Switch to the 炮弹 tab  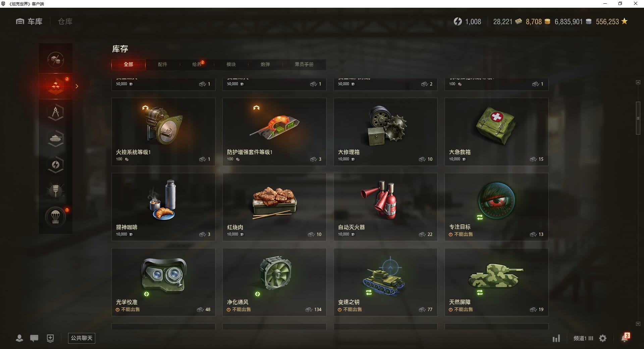(x=265, y=64)
